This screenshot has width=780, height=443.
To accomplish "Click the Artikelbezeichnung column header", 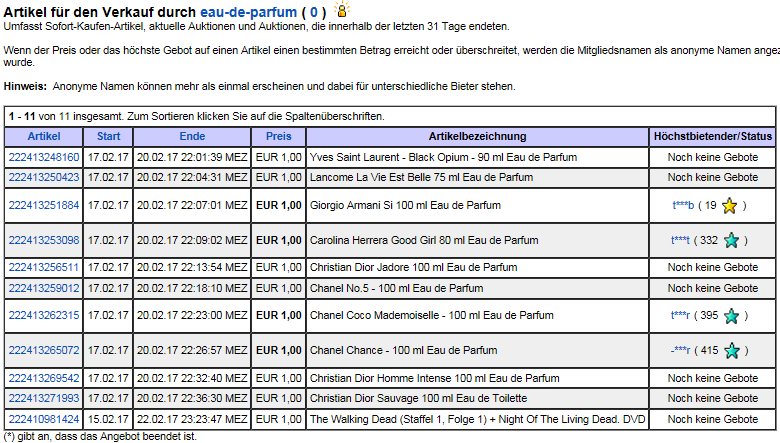I will point(478,136).
